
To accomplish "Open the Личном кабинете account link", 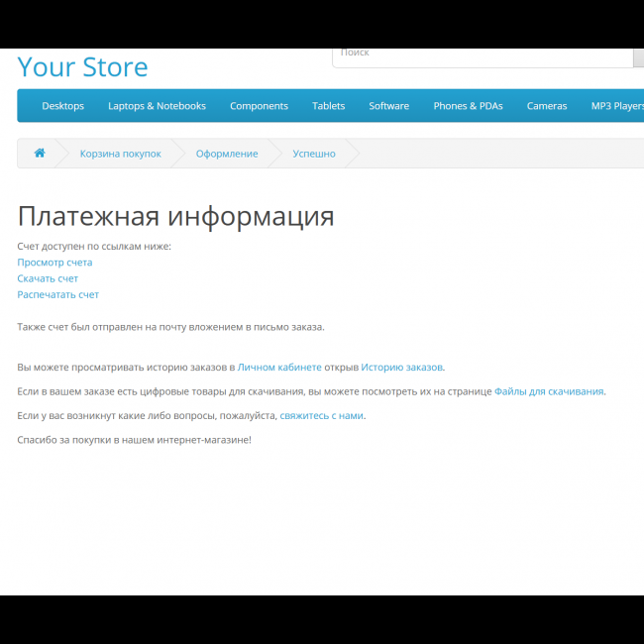I will pos(279,367).
